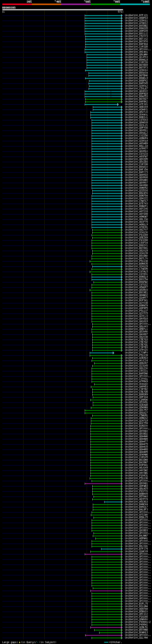Click the alignment bar of UniRef100_A7PJK1
152x644 pixels.
click(102, 105)
